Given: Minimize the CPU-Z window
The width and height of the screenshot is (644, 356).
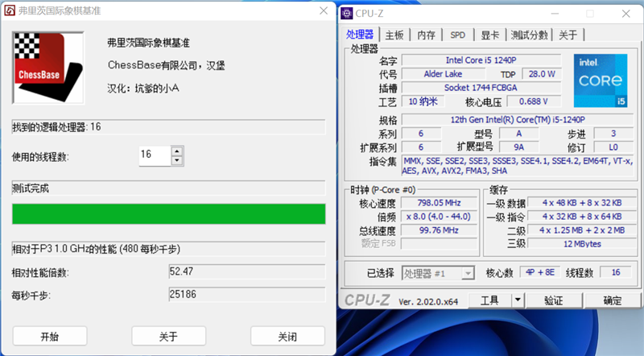Looking at the screenshot, I should [x=555, y=14].
